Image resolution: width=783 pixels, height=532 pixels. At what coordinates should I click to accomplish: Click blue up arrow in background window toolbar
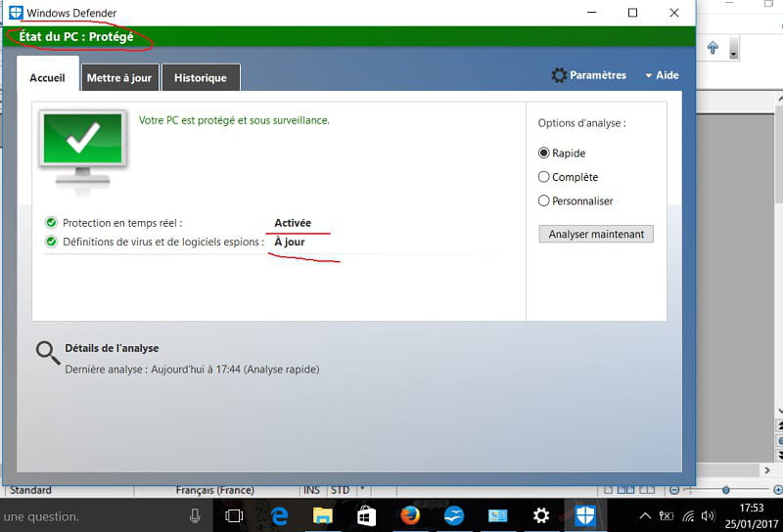pos(713,48)
